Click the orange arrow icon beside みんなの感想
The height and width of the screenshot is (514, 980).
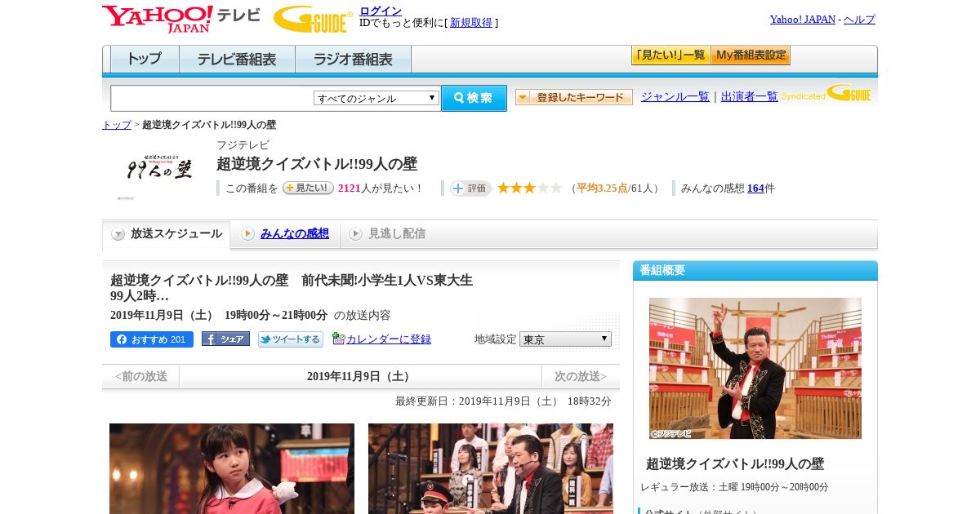[x=247, y=234]
